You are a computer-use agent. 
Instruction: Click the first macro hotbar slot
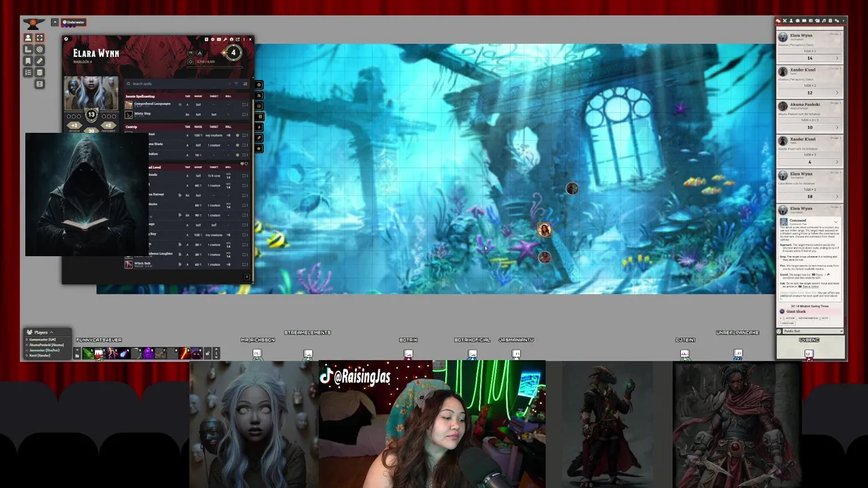click(x=87, y=353)
